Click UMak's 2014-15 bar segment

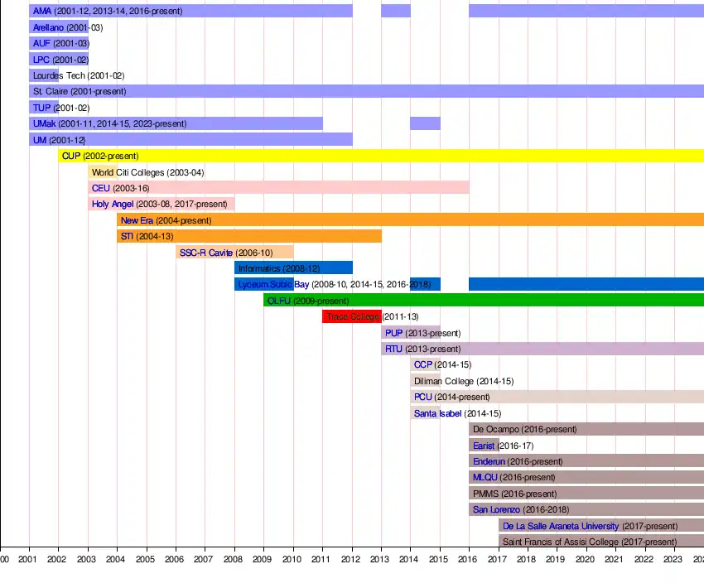425,123
